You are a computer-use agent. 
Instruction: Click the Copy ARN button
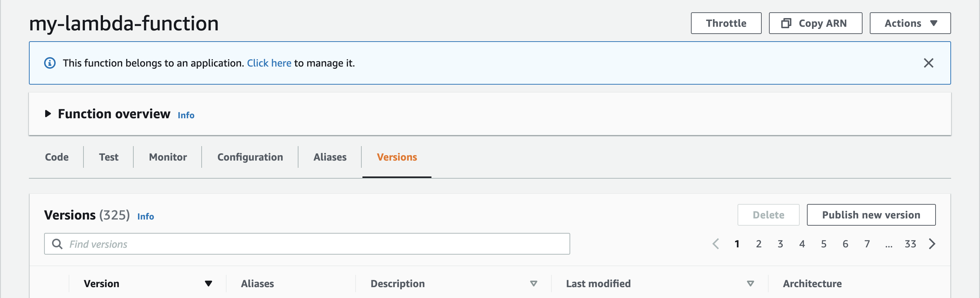tap(815, 23)
